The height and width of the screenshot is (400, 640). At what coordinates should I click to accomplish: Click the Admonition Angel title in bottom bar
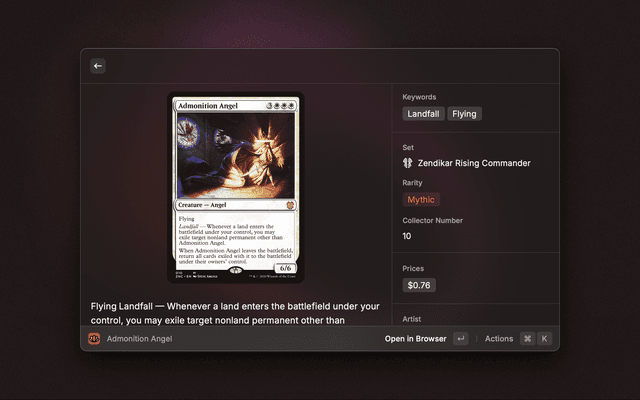tap(139, 339)
